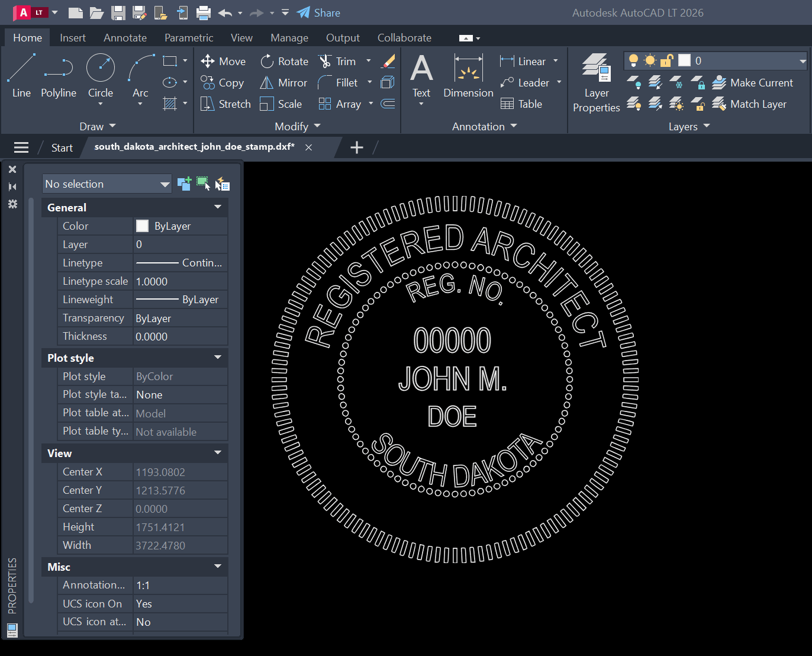The width and height of the screenshot is (812, 656).
Task: Click the Undo button
Action: click(224, 12)
